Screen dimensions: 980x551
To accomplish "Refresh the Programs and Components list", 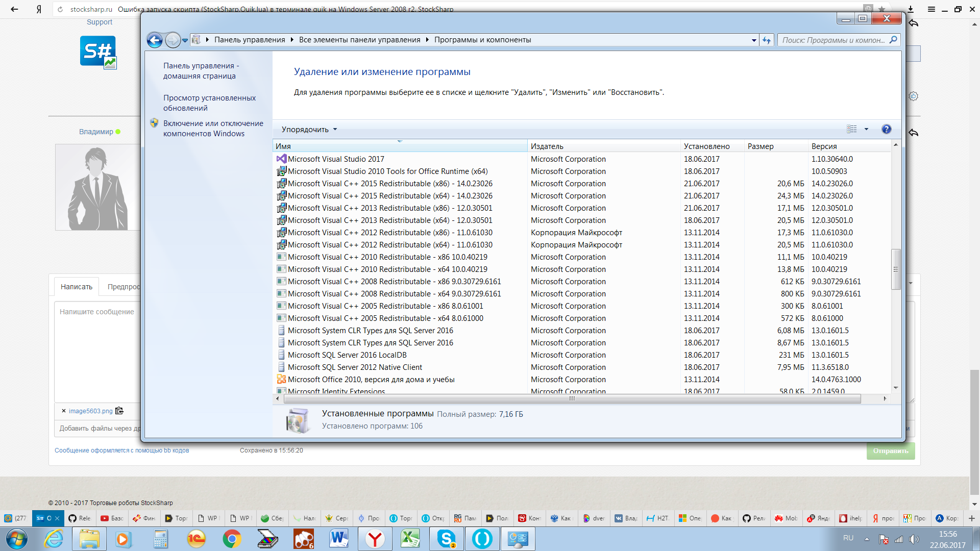I will tap(767, 40).
